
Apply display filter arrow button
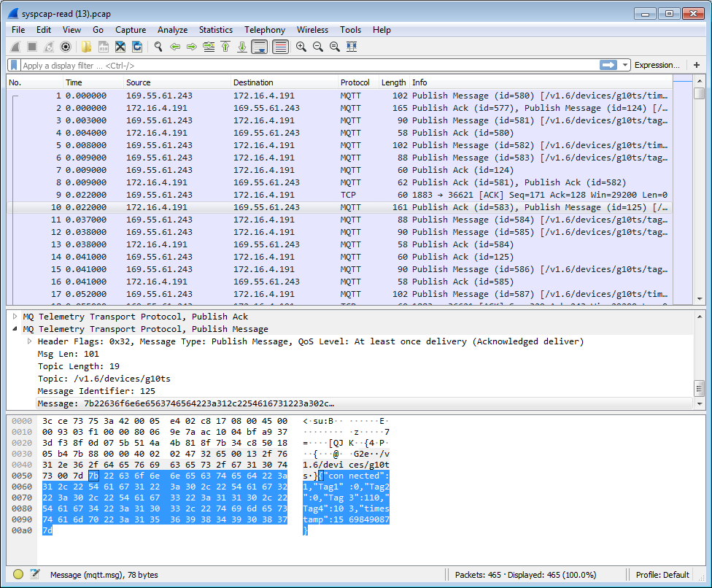tap(608, 66)
